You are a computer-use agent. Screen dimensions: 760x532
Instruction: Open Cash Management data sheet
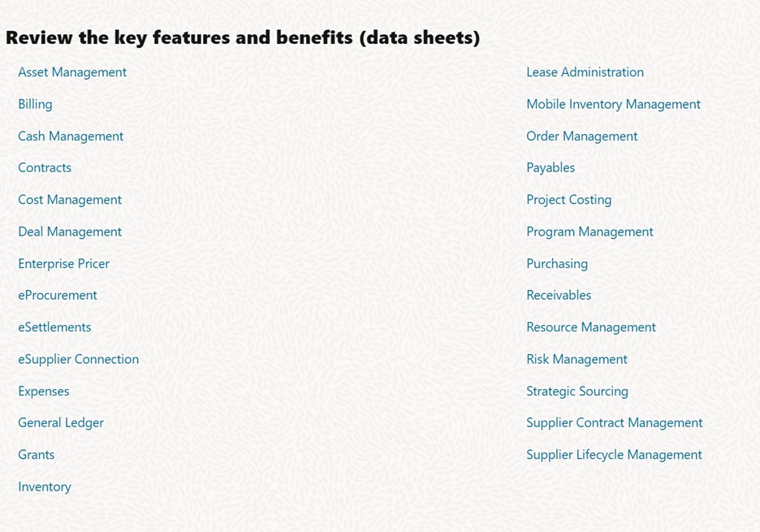(x=71, y=136)
